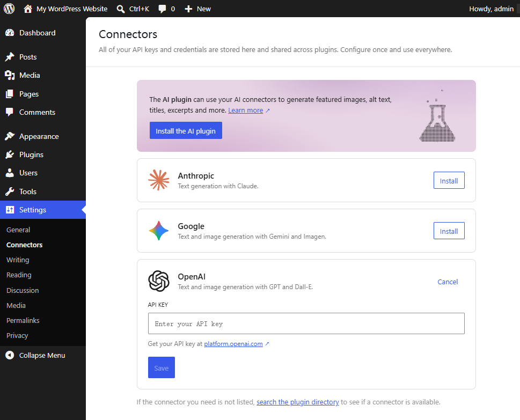Open Reading settings submenu
The height and width of the screenshot is (420, 520).
pyautogui.click(x=19, y=275)
